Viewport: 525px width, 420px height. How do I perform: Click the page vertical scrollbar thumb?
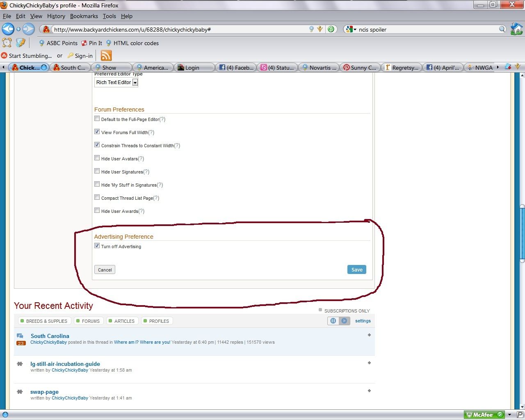tap(522, 234)
